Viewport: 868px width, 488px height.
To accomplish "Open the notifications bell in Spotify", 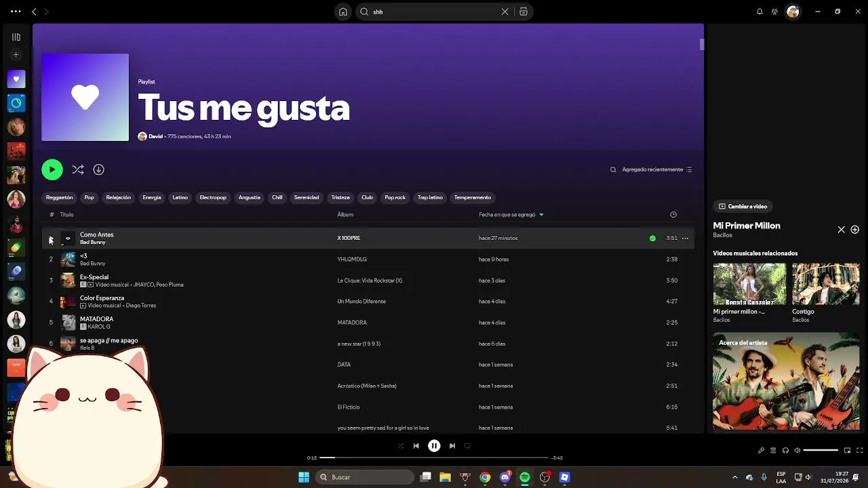I will pos(759,12).
